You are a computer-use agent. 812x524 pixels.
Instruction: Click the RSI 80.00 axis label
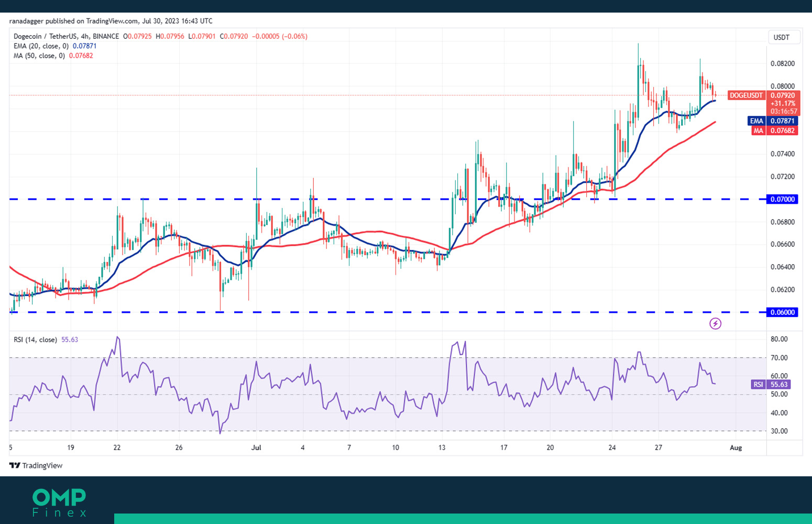[780, 339]
